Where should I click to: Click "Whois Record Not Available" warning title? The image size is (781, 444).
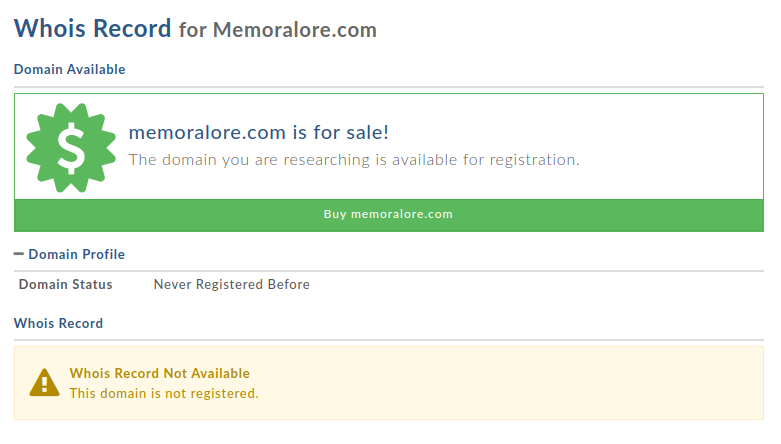pos(159,373)
